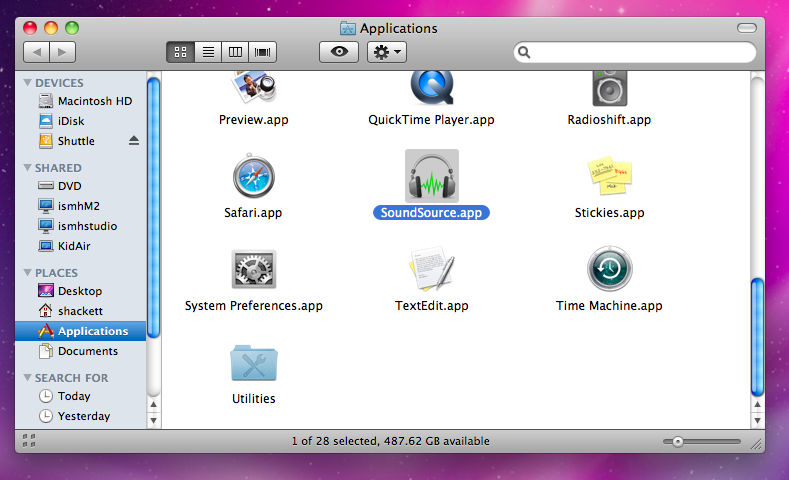Viewport: 789px width, 480px height.
Task: Select KidAir shared computer
Action: click(81, 246)
